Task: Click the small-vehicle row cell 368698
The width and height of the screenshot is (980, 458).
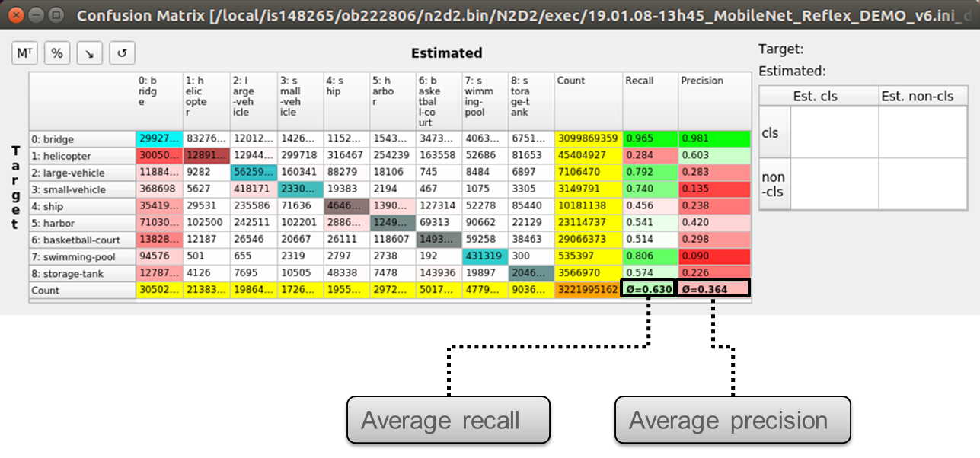Action: (159, 189)
